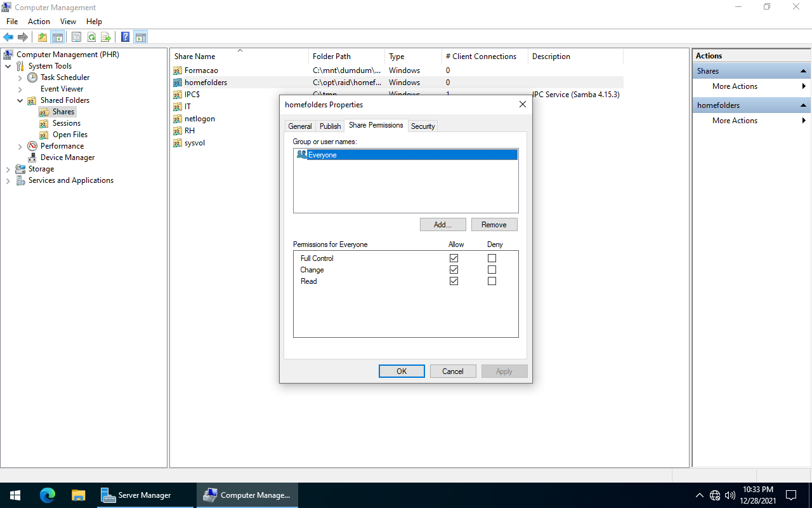Refresh the view with the toolbar icon
The width and height of the screenshot is (812, 508).
pyautogui.click(x=91, y=37)
